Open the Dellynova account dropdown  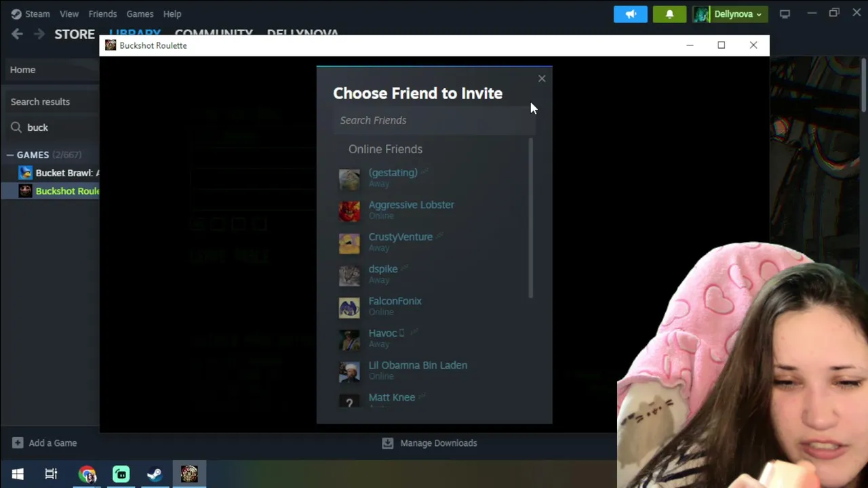[737, 14]
